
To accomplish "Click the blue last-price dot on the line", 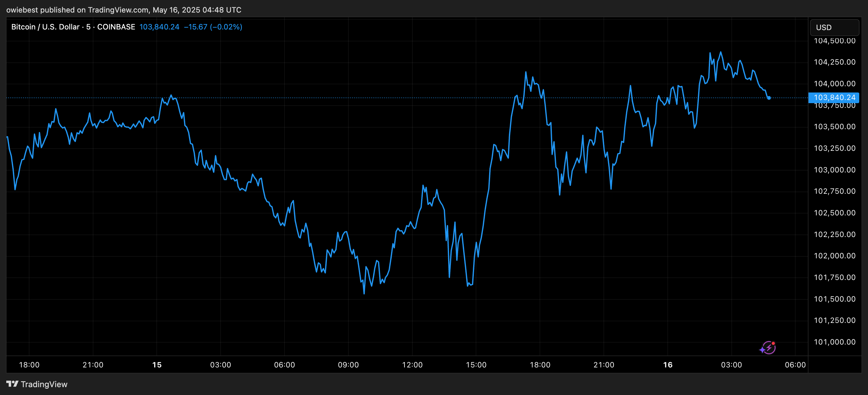I will pos(769,98).
